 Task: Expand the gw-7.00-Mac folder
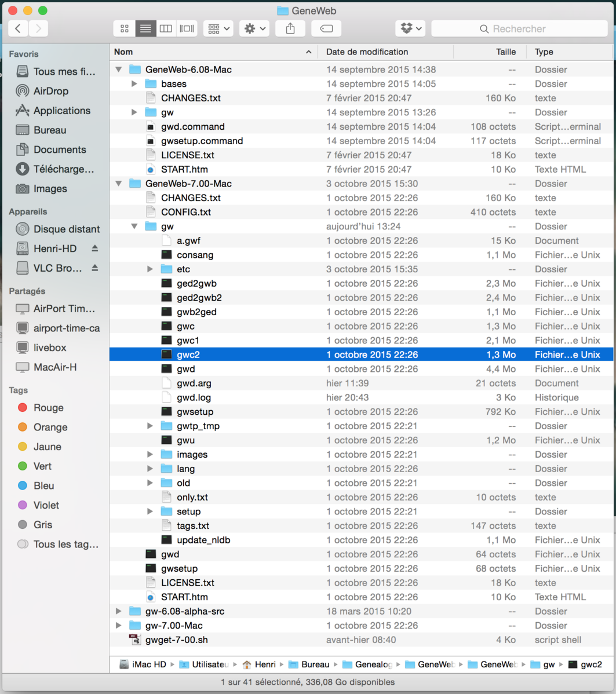pyautogui.click(x=119, y=626)
